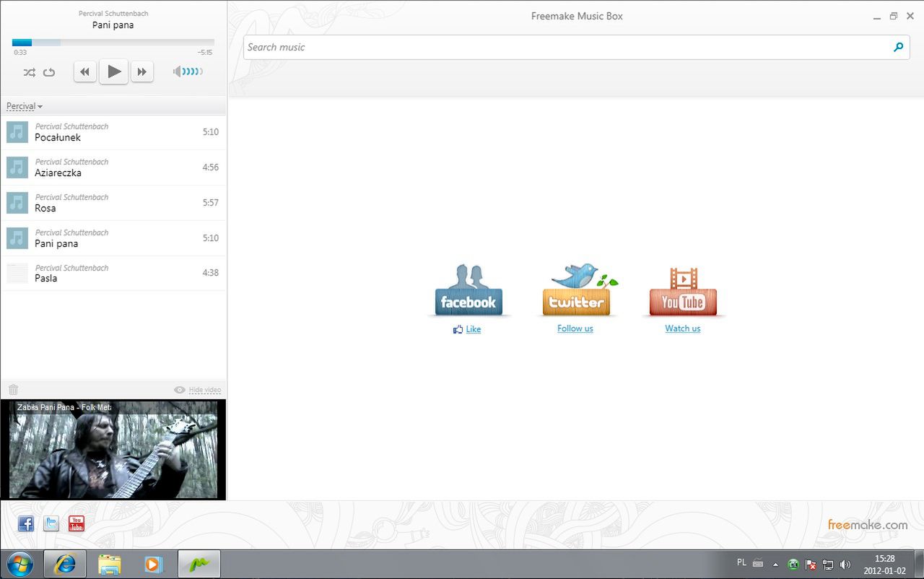This screenshot has height=579, width=924.
Task: Play the track titled Aziareczka
Action: pyautogui.click(x=113, y=167)
